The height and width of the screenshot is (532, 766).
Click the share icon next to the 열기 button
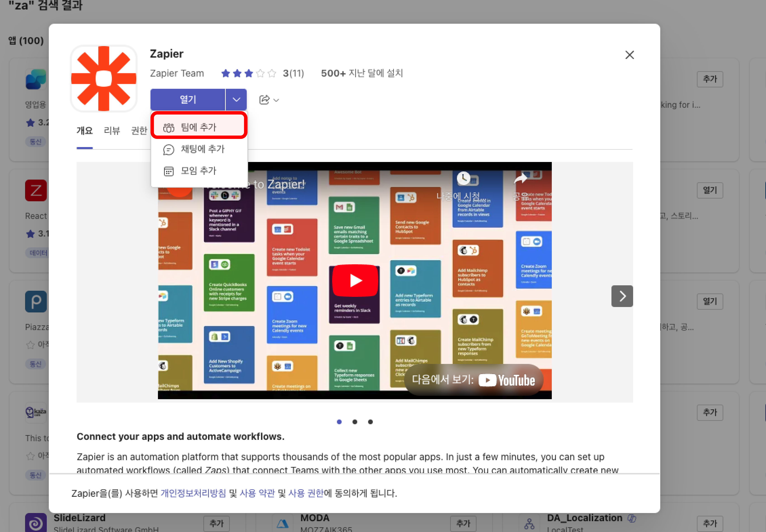click(x=264, y=100)
